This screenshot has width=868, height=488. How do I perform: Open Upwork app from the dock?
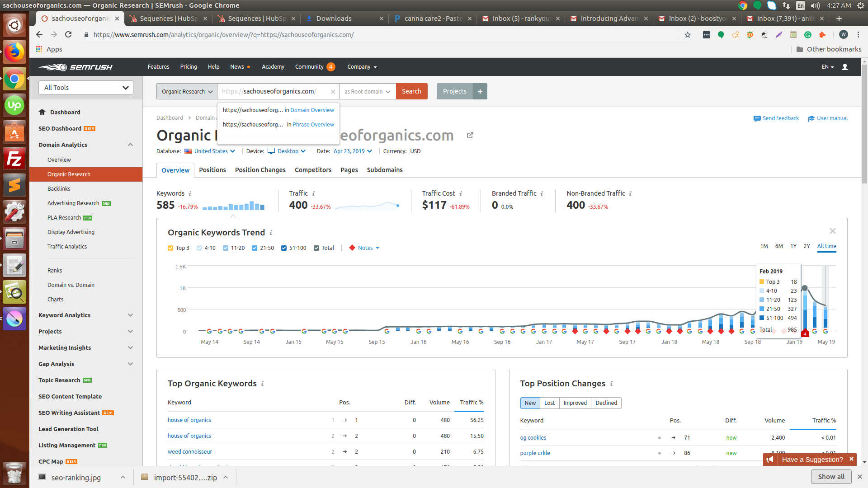pyautogui.click(x=14, y=105)
